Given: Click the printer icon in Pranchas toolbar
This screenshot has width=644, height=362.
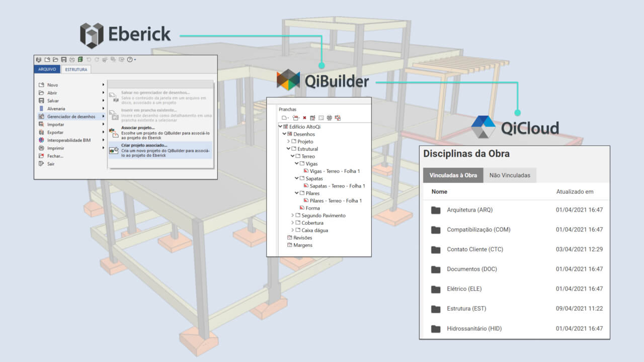Looking at the screenshot, I should pyautogui.click(x=329, y=118).
